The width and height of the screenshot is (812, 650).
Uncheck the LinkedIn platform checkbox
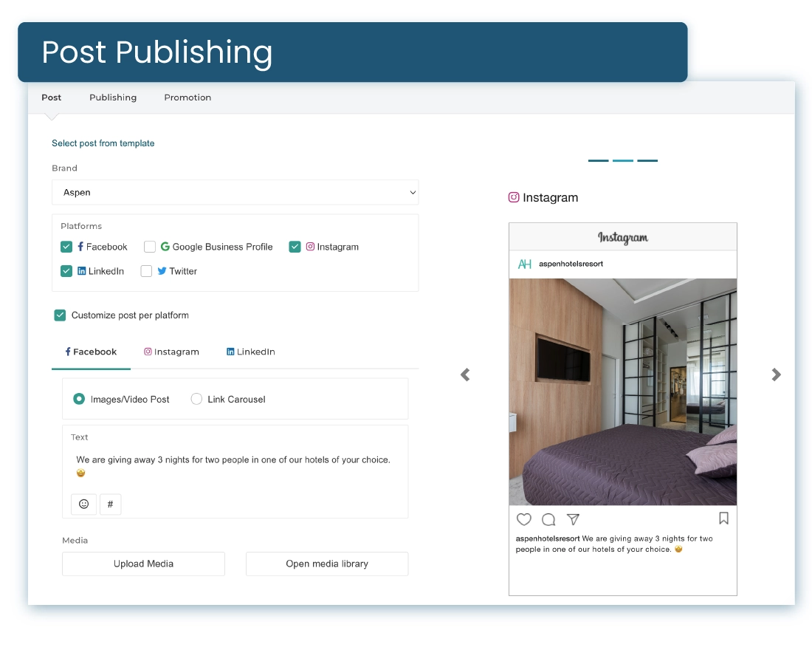(x=66, y=271)
